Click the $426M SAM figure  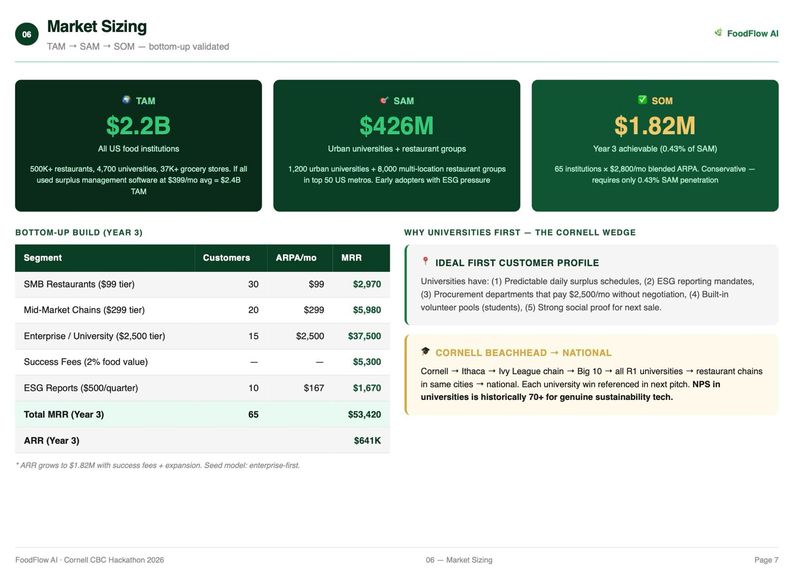point(397,126)
